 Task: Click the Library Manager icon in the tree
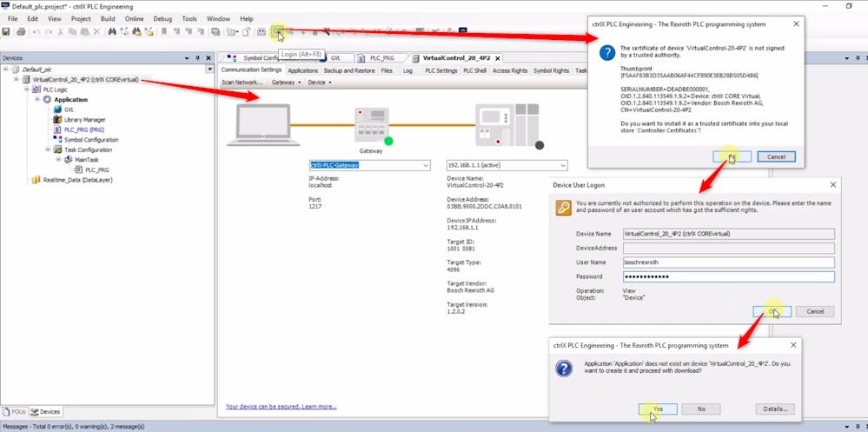point(57,120)
